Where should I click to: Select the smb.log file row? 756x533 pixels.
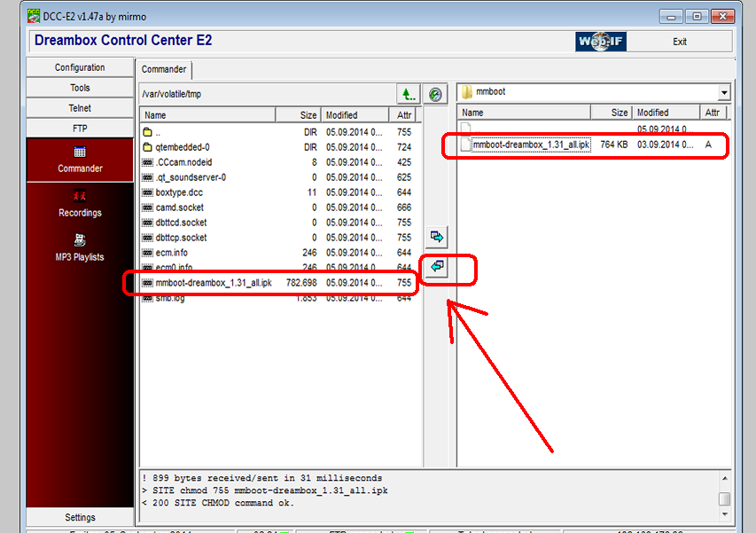[277, 298]
